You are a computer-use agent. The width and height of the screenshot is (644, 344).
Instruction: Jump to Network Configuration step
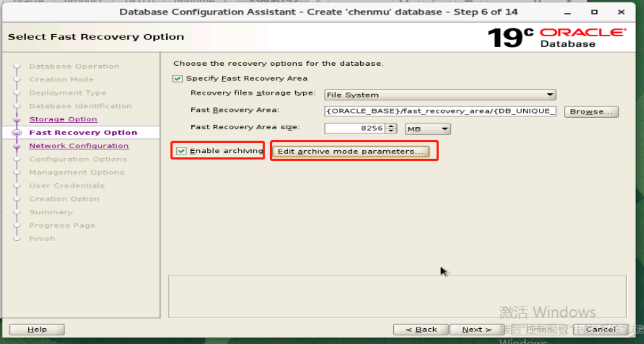(x=79, y=145)
